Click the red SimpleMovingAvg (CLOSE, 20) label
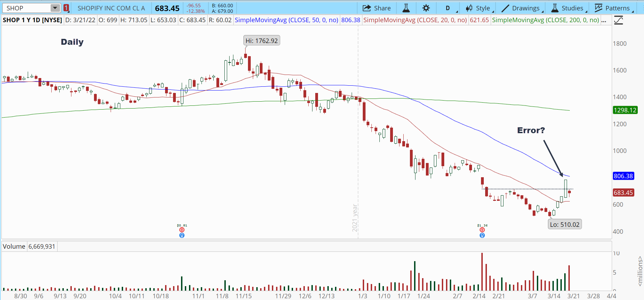This screenshot has height=300, width=644. click(x=415, y=20)
